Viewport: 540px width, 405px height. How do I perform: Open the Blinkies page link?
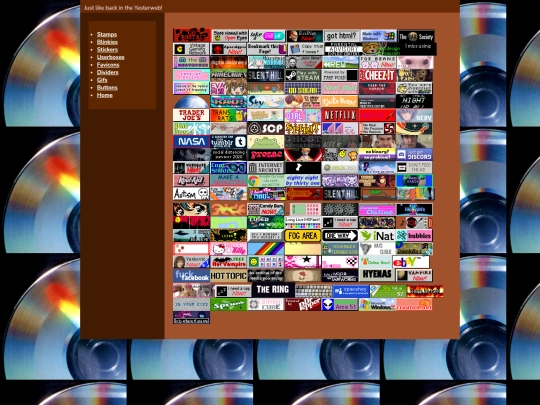(x=107, y=42)
